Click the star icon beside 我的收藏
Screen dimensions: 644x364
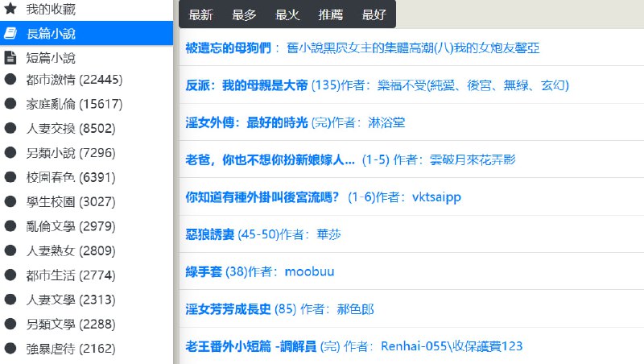pos(10,10)
